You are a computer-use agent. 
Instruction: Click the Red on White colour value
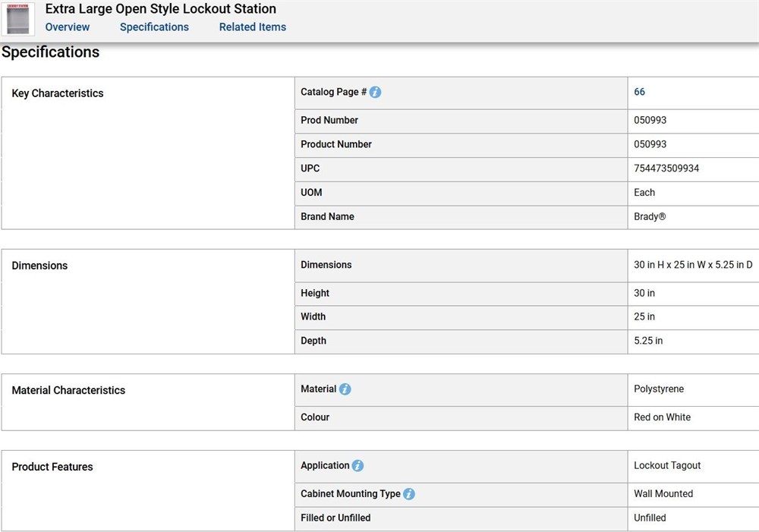(x=662, y=417)
